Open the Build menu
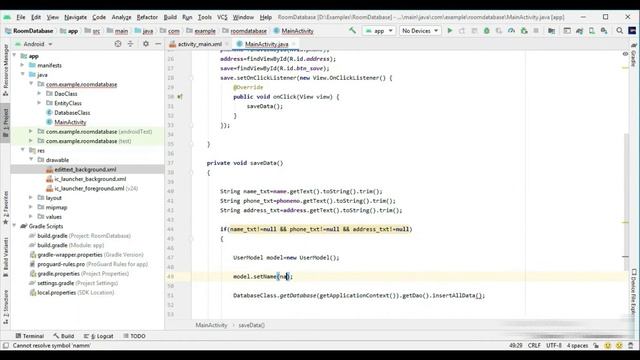 click(x=170, y=17)
